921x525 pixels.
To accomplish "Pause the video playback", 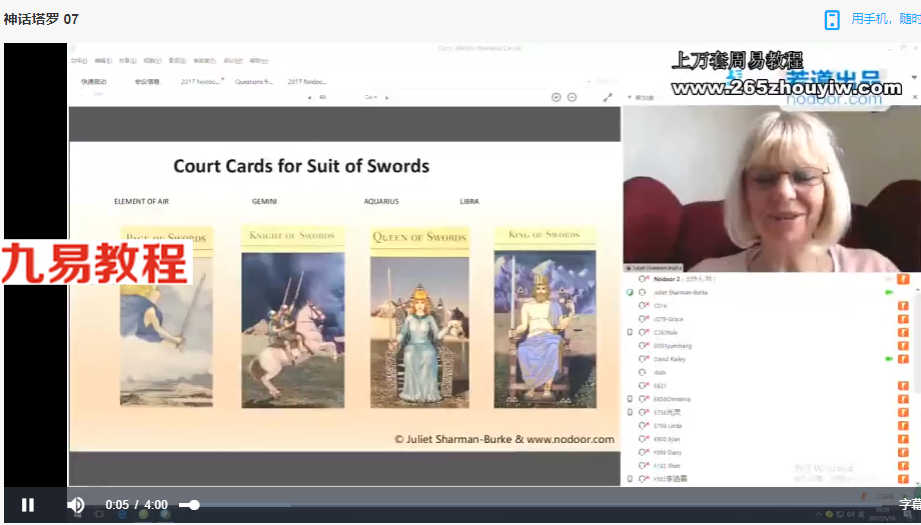I will click(28, 505).
